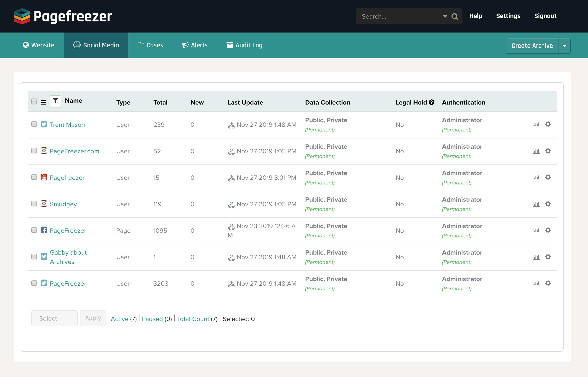Click the Authentication column header

[464, 102]
